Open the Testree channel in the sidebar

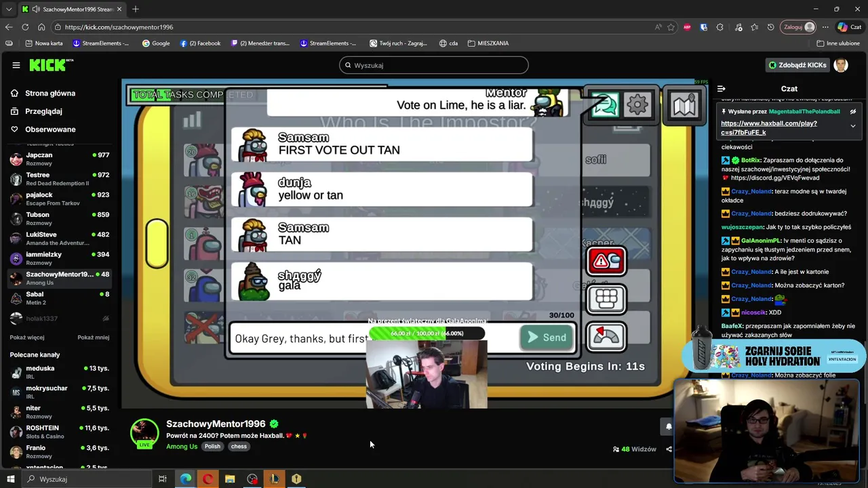60,179
